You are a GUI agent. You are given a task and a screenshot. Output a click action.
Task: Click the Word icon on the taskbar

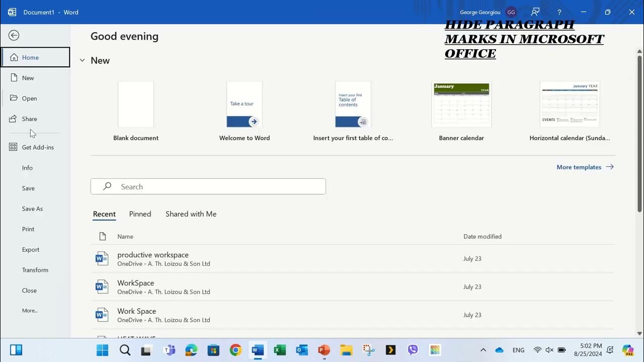coord(258,350)
